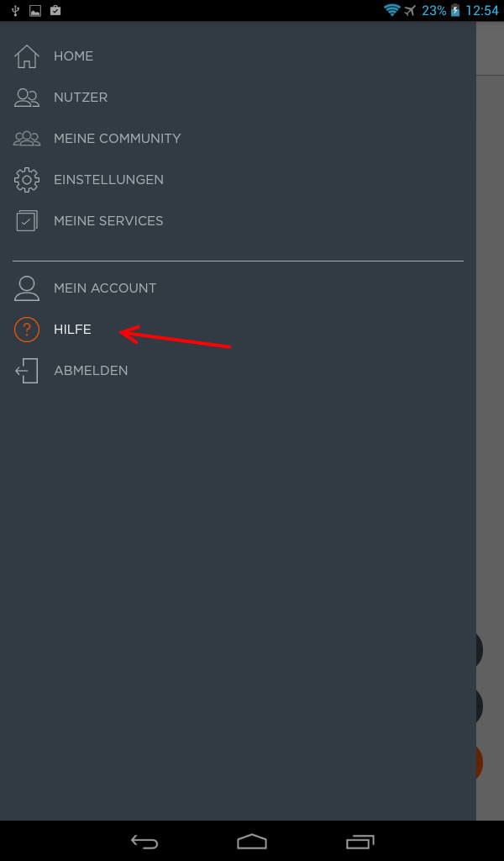Open the HOME menu entry

coord(73,56)
